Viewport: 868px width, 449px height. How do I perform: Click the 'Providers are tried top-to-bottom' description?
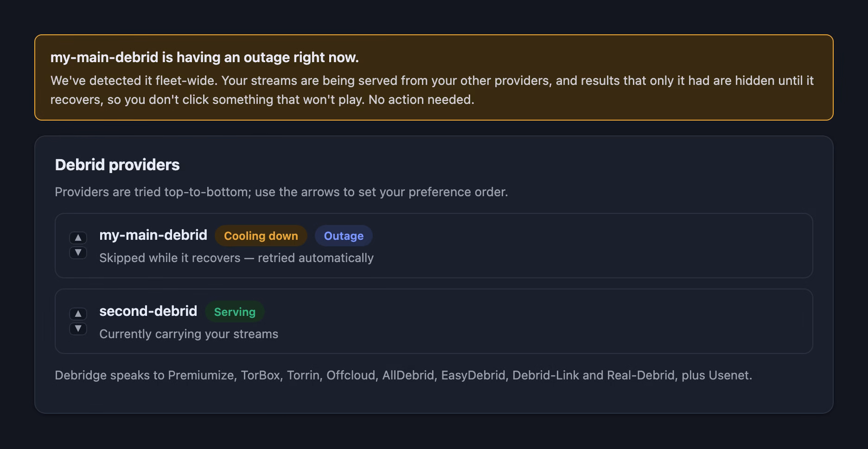(x=281, y=192)
